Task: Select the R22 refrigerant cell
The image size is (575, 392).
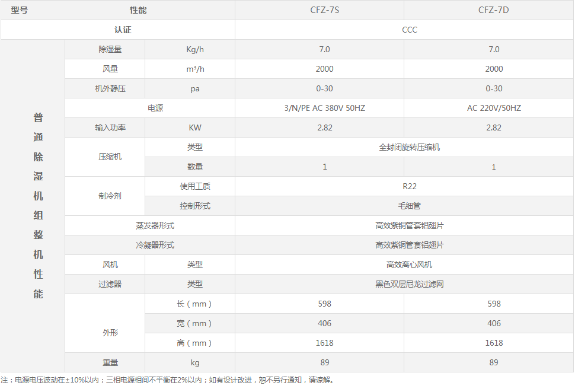Action: [x=409, y=186]
